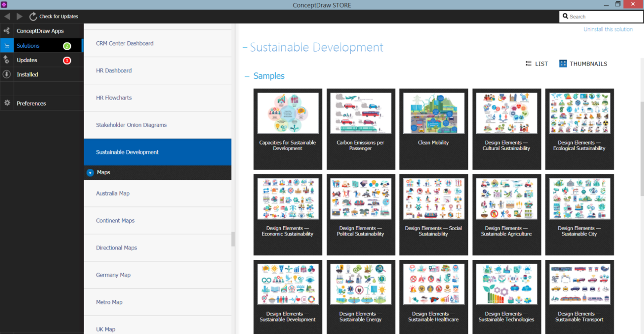Click the search magnifier icon

tap(565, 17)
